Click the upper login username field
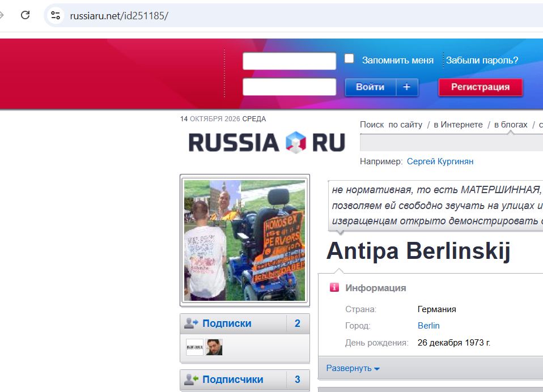Screen dimensions: 543x392 289,61
